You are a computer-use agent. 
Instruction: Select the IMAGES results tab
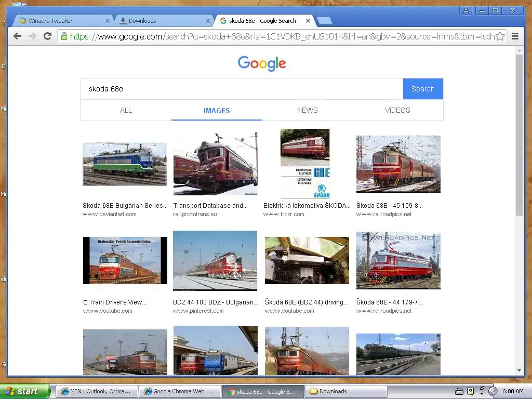(217, 111)
